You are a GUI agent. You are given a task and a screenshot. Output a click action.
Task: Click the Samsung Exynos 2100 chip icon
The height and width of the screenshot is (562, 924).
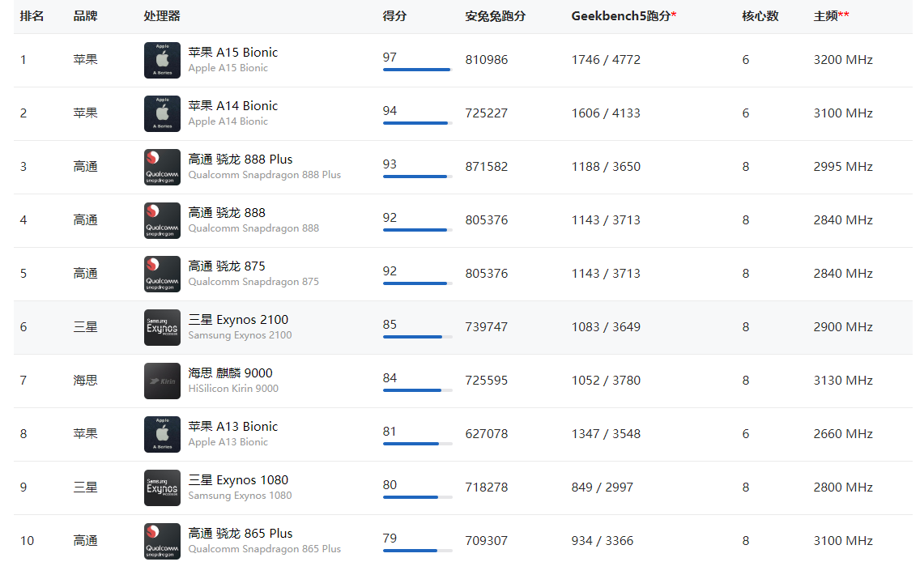tap(162, 327)
